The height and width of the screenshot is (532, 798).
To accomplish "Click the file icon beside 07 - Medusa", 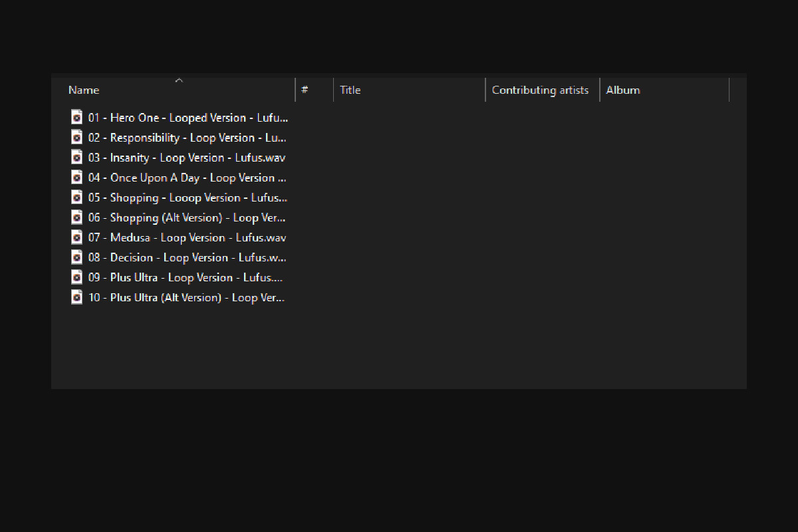I will [76, 237].
